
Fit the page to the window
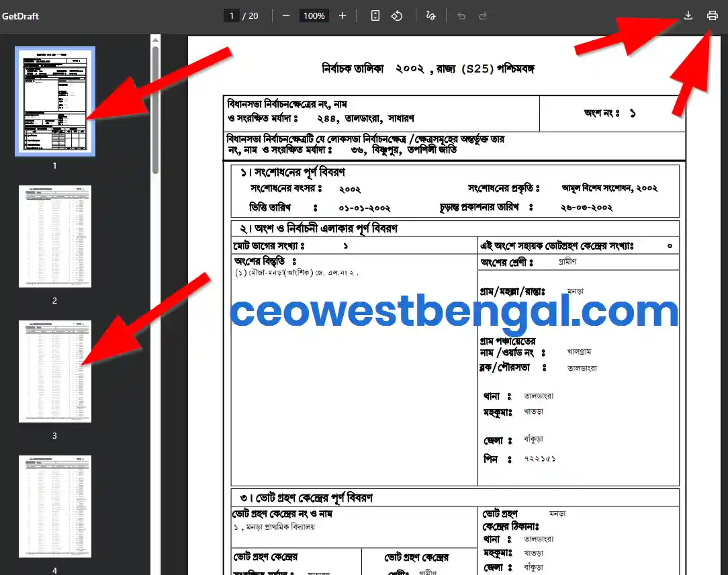pyautogui.click(x=375, y=15)
